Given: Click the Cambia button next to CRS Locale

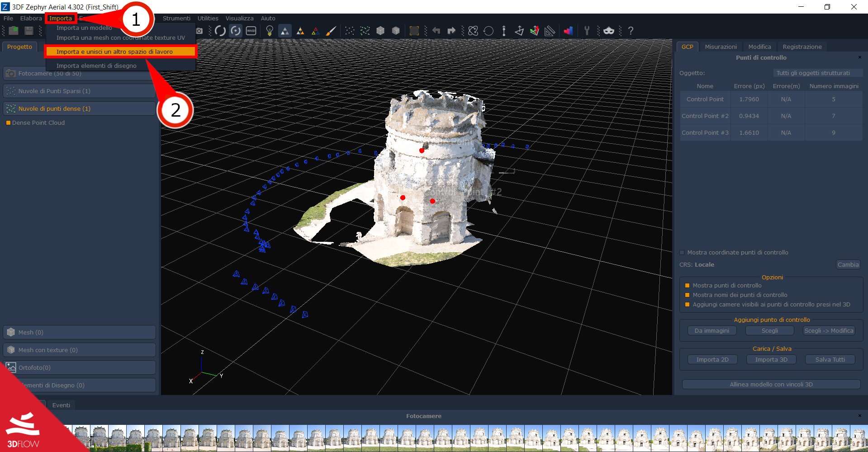Looking at the screenshot, I should pyautogui.click(x=848, y=264).
